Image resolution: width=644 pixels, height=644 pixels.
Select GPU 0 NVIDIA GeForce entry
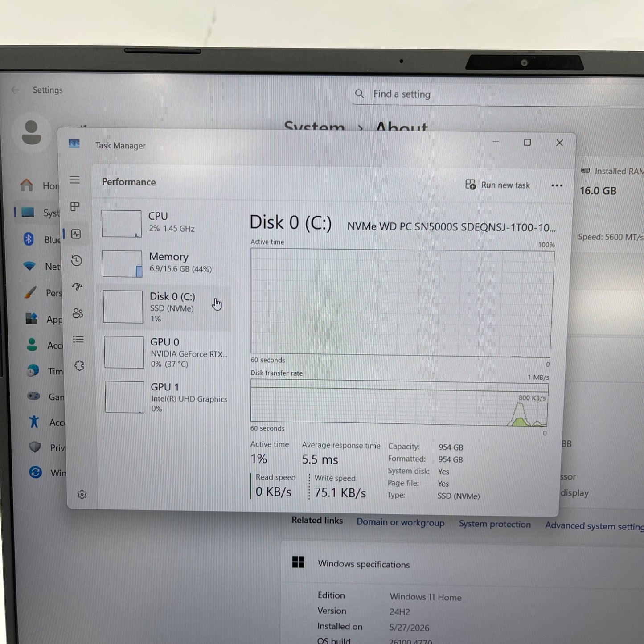click(x=166, y=352)
